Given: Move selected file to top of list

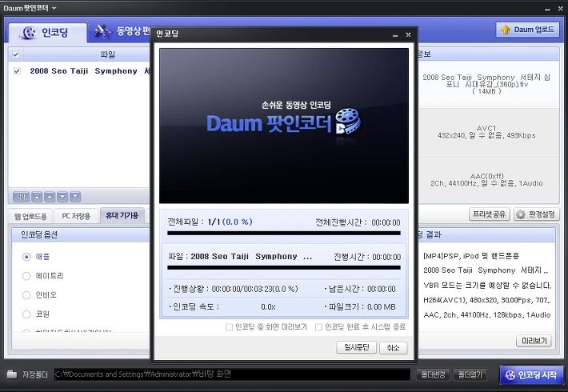Looking at the screenshot, I should 37,196.
